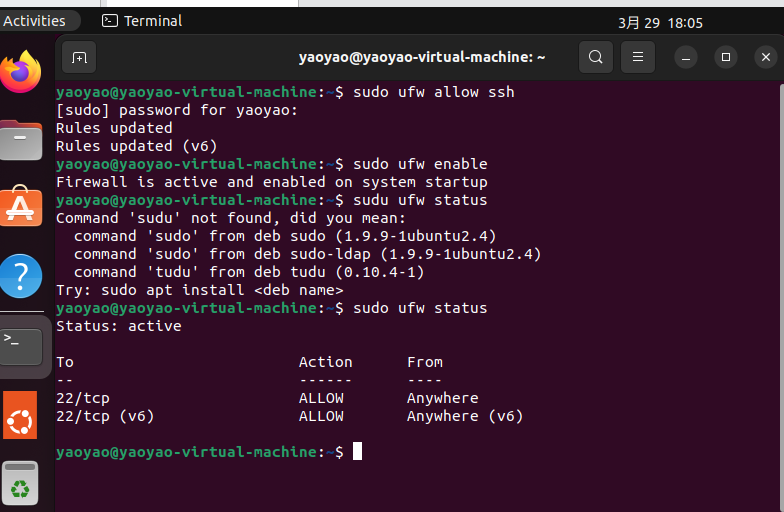
Task: Open the clock showing 18:05
Action: tap(660, 23)
